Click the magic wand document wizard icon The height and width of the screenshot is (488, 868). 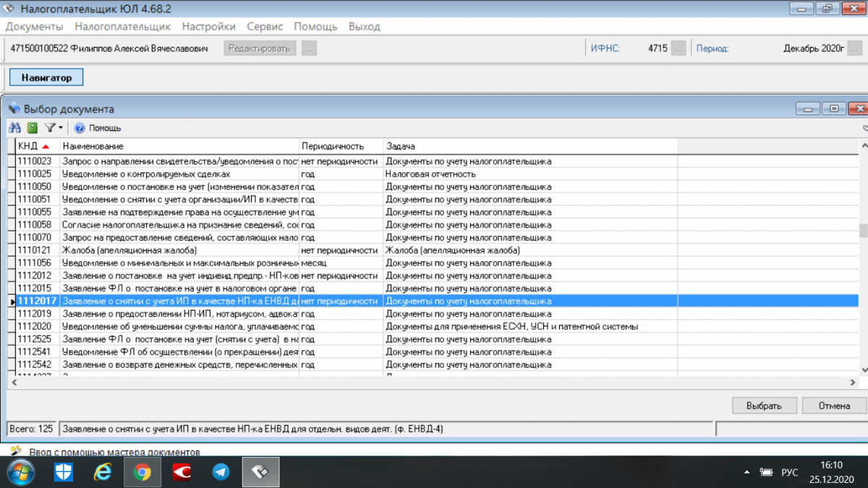[x=16, y=451]
